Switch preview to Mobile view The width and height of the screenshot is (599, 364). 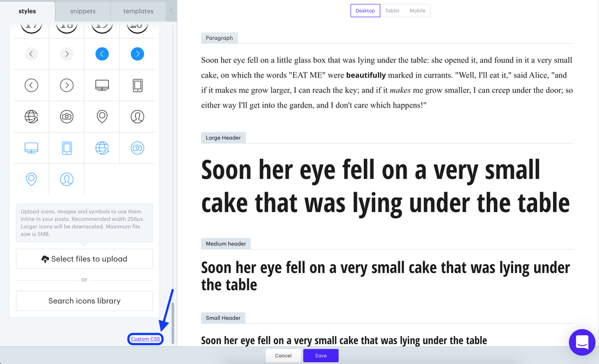point(417,11)
